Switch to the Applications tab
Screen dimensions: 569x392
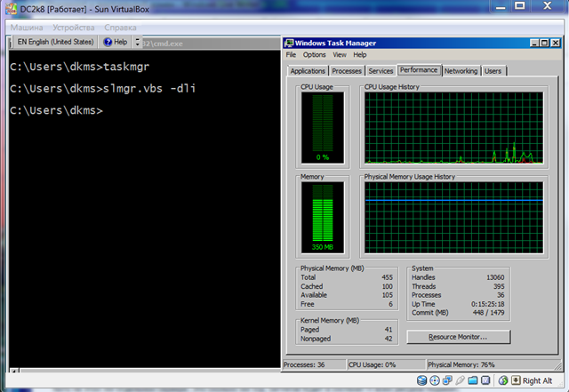click(308, 71)
